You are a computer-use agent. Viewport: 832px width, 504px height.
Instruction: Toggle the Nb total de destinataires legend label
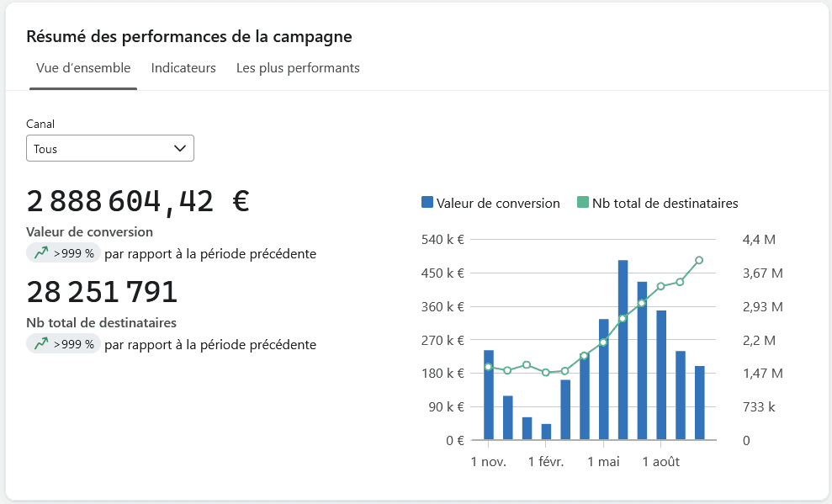pyautogui.click(x=665, y=203)
